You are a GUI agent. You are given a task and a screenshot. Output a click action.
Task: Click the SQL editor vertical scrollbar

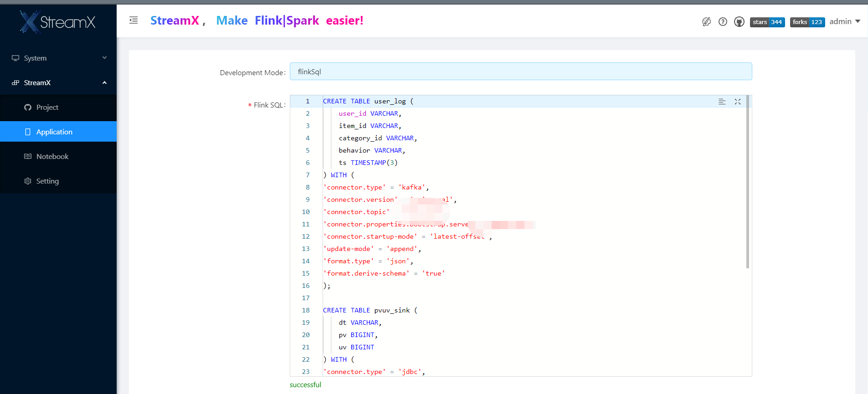tap(748, 182)
